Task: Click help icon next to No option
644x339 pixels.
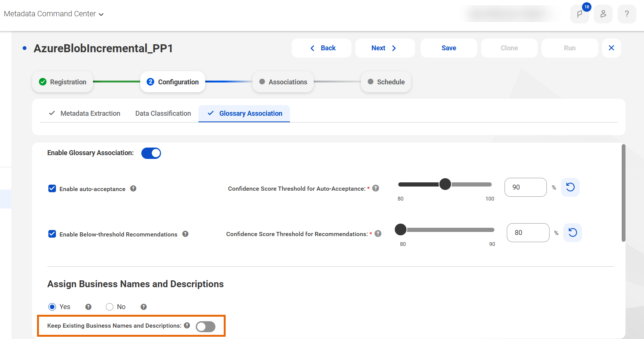Action: 144,307
